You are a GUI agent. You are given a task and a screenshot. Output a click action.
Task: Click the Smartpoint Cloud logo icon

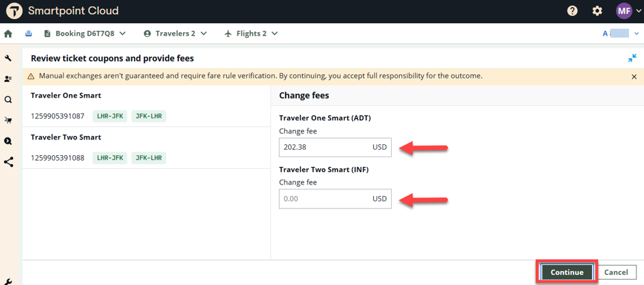coord(14,11)
